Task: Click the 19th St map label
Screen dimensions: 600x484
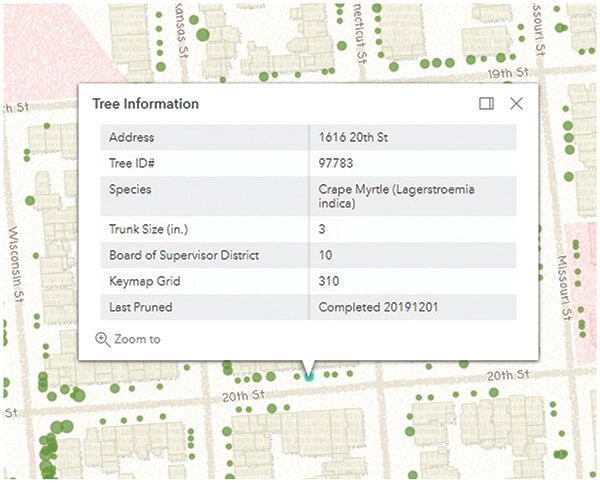Action: (508, 73)
